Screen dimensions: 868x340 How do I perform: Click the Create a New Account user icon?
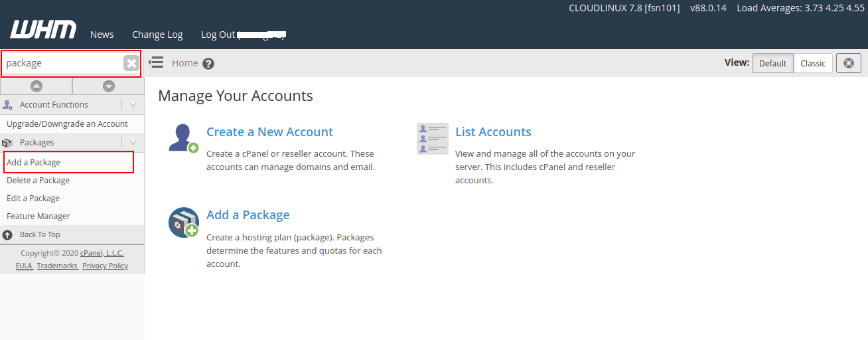click(183, 139)
